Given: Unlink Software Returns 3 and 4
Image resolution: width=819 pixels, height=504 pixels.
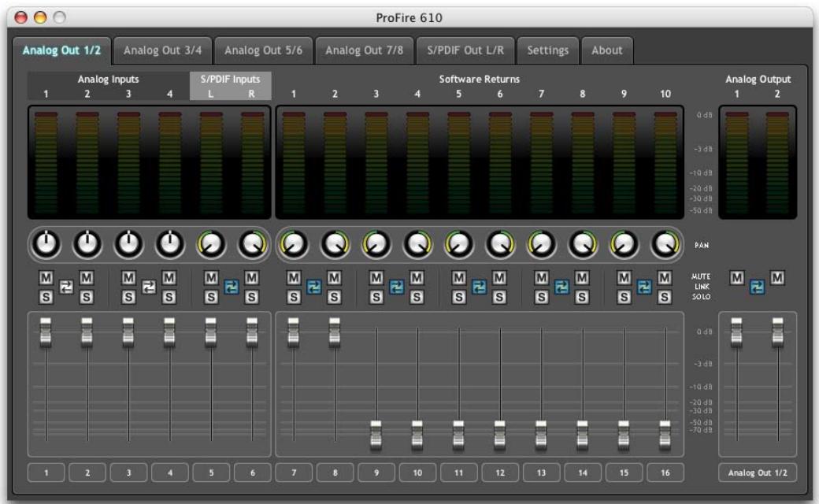Looking at the screenshot, I should click(396, 287).
